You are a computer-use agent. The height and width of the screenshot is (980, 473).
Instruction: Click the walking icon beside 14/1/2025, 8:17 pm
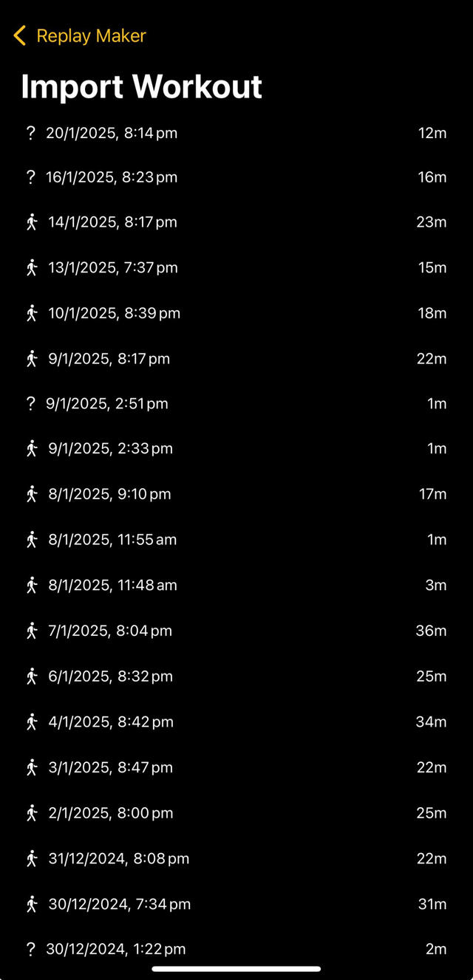(30, 222)
